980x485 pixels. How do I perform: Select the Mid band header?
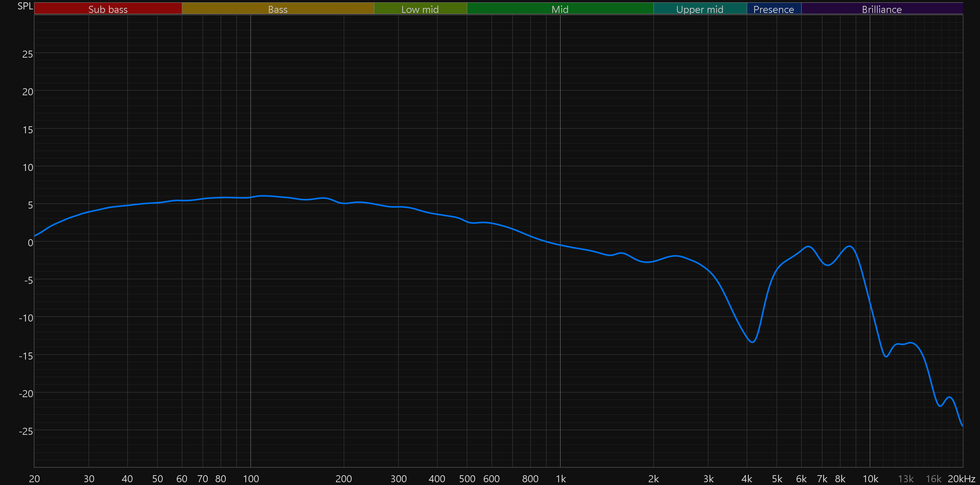(x=560, y=9)
